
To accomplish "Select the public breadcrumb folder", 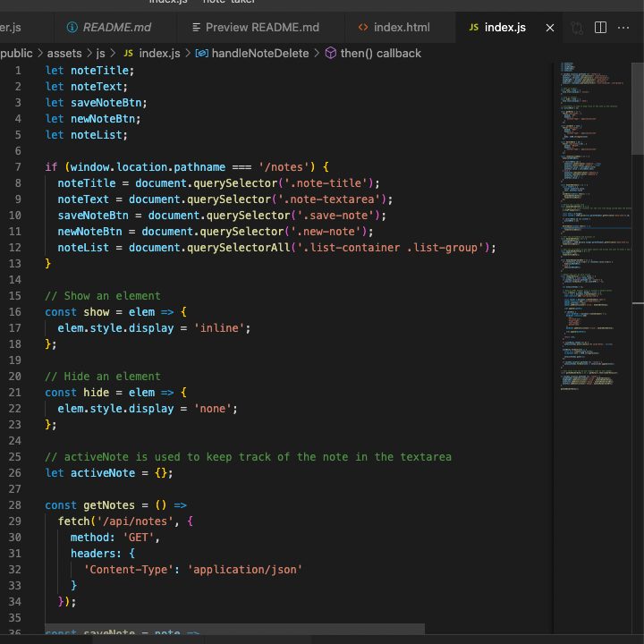I will [x=16, y=54].
